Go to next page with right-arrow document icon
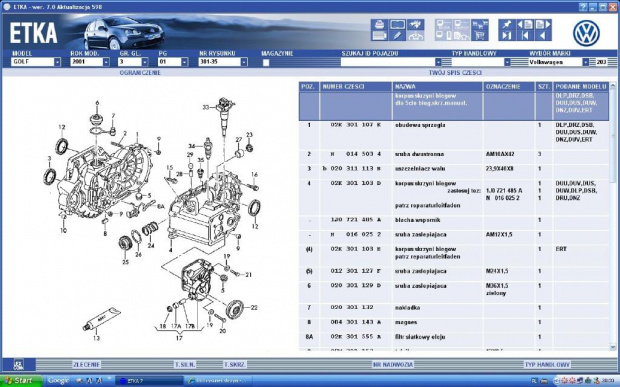The width and height of the screenshot is (620, 387). point(543,25)
